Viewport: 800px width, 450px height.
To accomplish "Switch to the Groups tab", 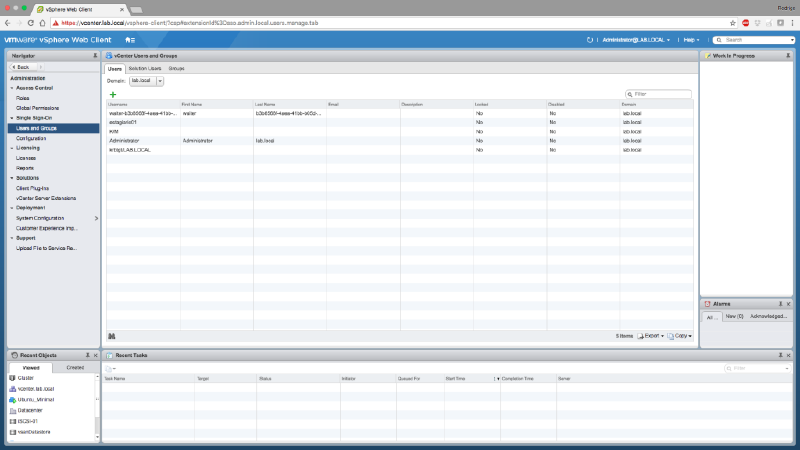I will [176, 68].
